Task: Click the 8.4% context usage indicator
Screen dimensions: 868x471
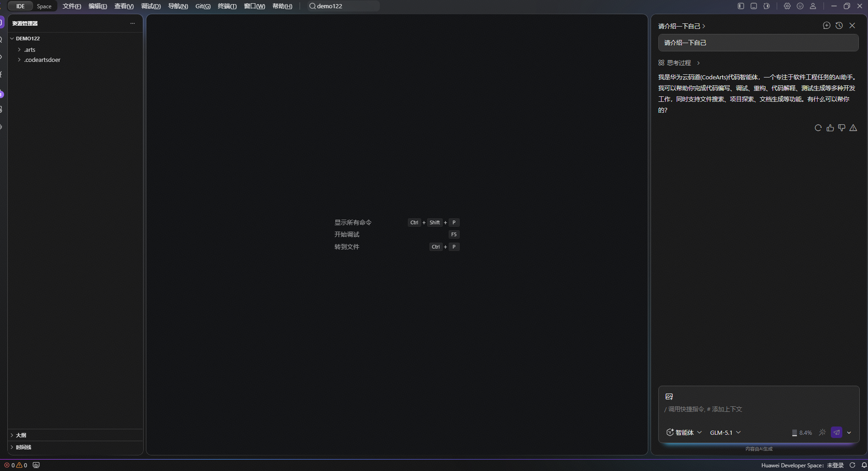Action: point(802,432)
